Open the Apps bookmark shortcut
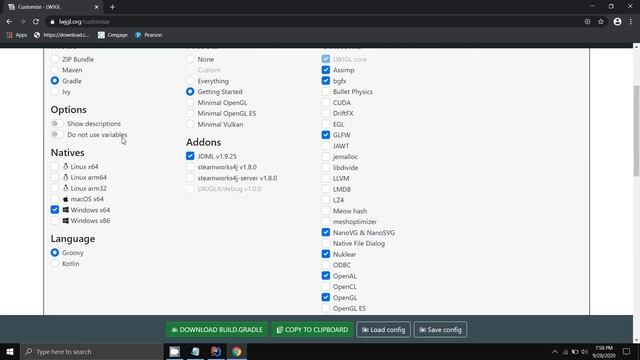The height and width of the screenshot is (360, 640). click(17, 35)
